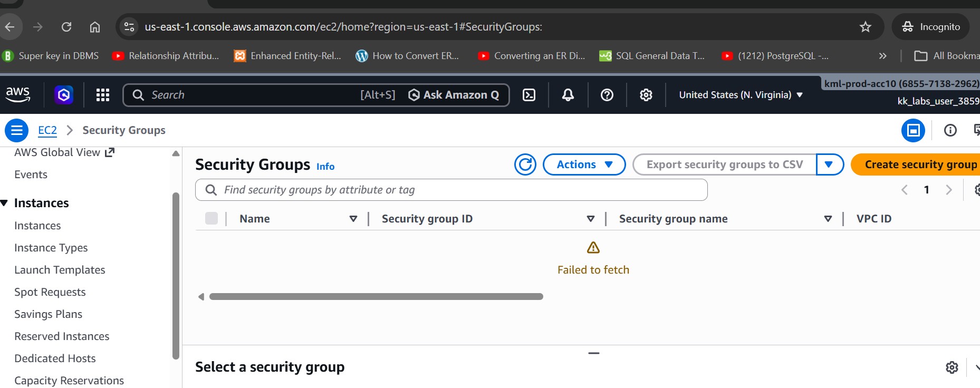Launch AWS CloudShell terminal icon
Viewport: 980px width, 388px height.
[529, 95]
